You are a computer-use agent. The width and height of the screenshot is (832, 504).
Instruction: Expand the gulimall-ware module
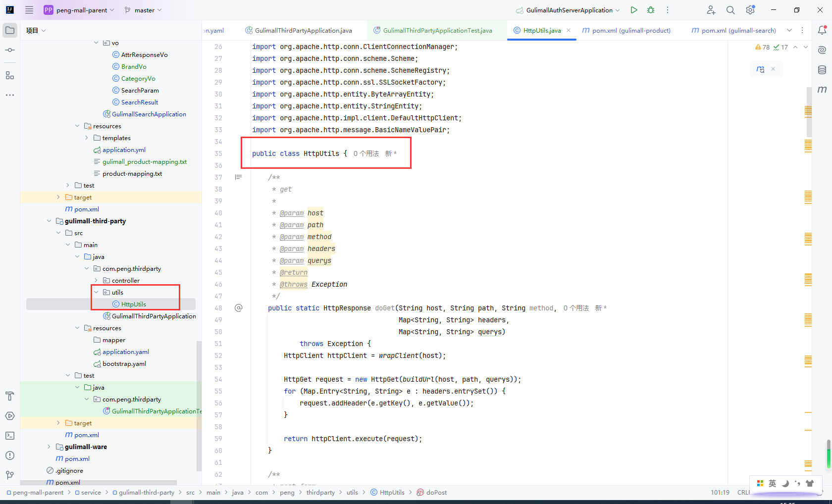[49, 447]
